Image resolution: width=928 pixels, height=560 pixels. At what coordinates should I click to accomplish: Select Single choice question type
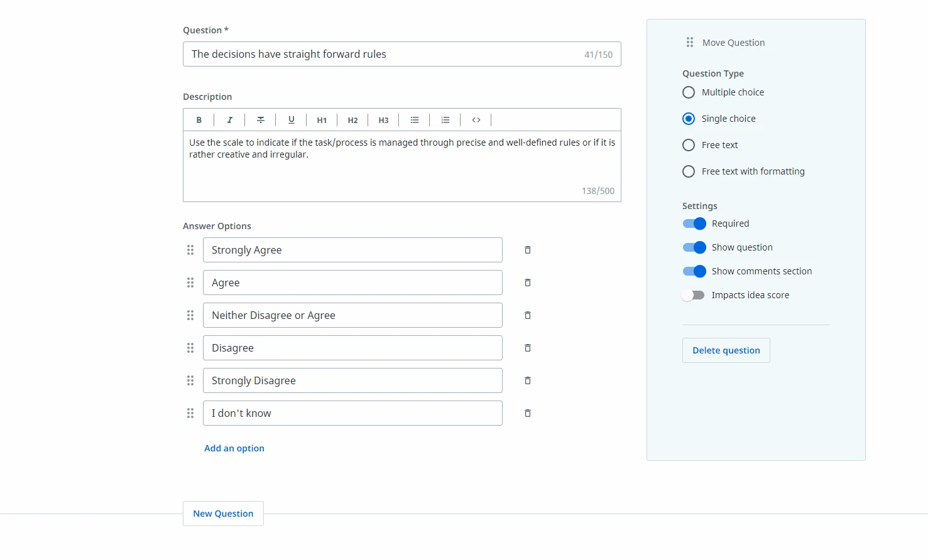coord(689,119)
